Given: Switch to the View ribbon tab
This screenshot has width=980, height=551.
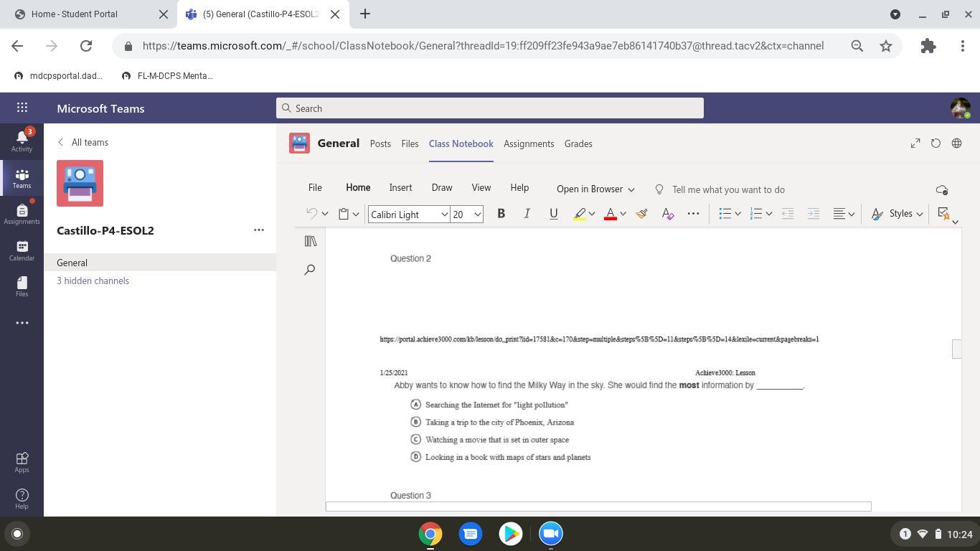Looking at the screenshot, I should 481,188.
